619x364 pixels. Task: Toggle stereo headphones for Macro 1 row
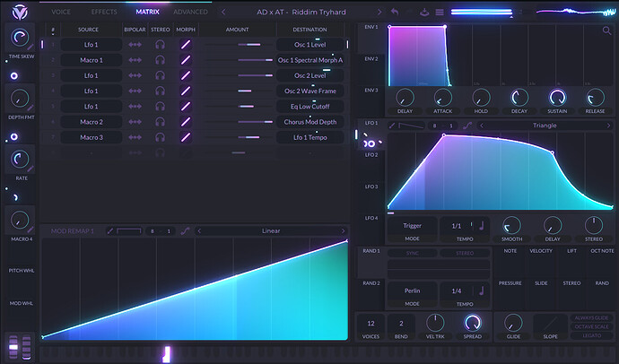[160, 60]
